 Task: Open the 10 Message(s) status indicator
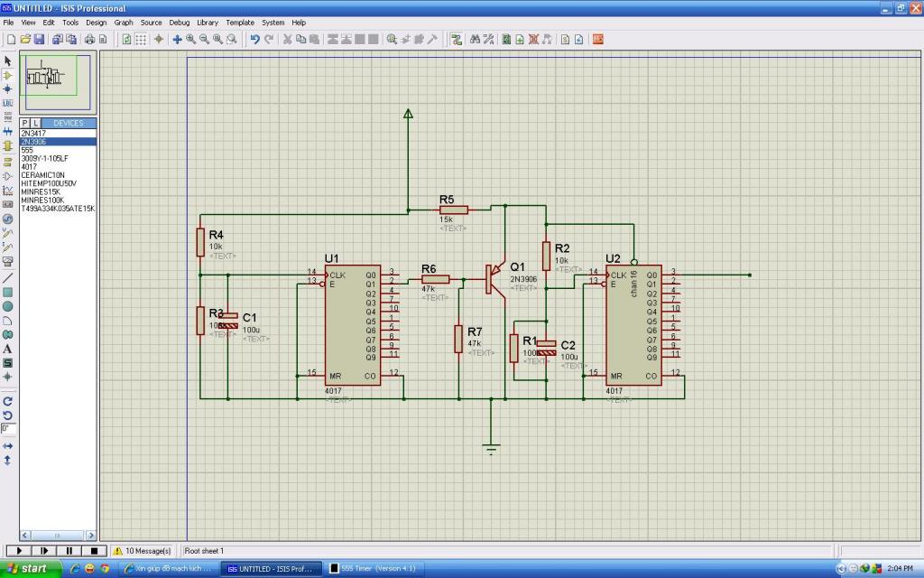click(142, 550)
